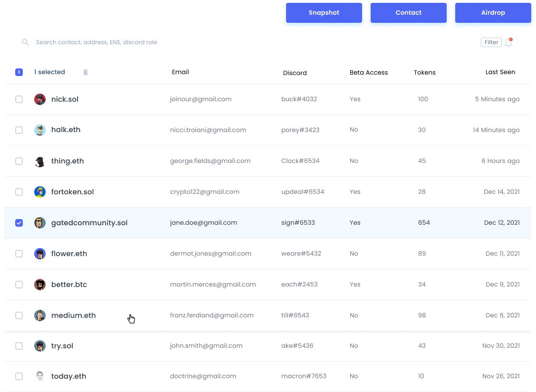
Task: Toggle the select-all header checkbox
Action: pos(19,72)
